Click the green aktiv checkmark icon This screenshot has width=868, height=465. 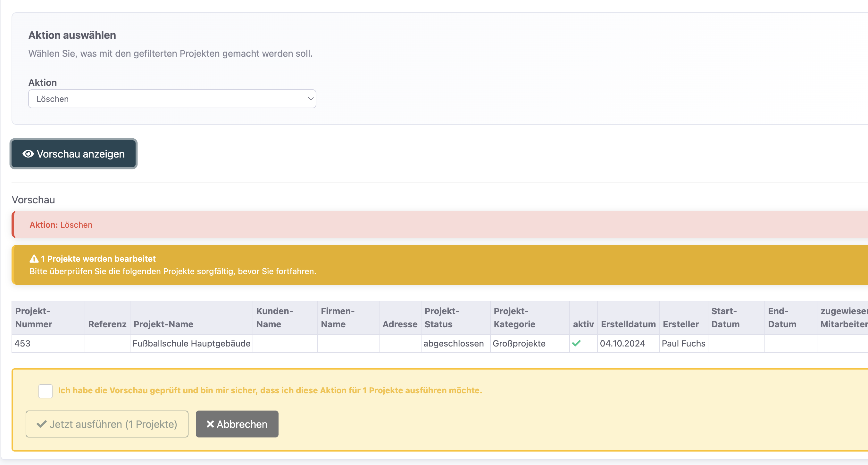[576, 343]
